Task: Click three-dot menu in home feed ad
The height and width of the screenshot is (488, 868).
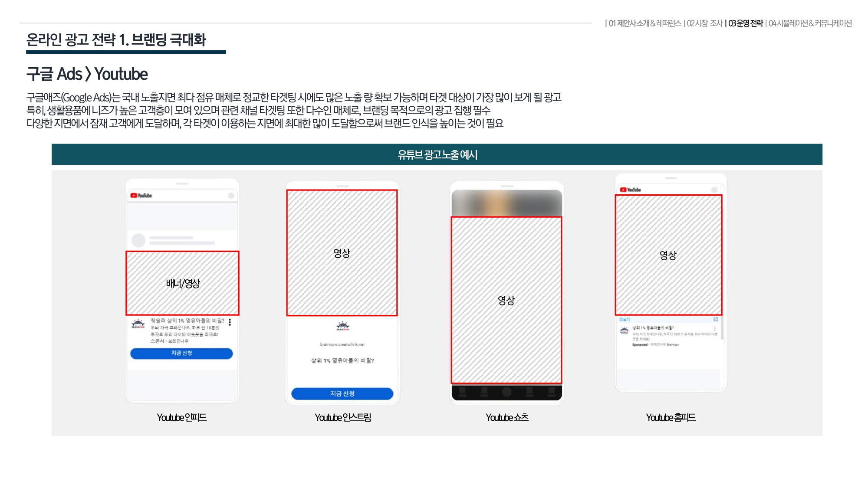Action: tap(715, 329)
